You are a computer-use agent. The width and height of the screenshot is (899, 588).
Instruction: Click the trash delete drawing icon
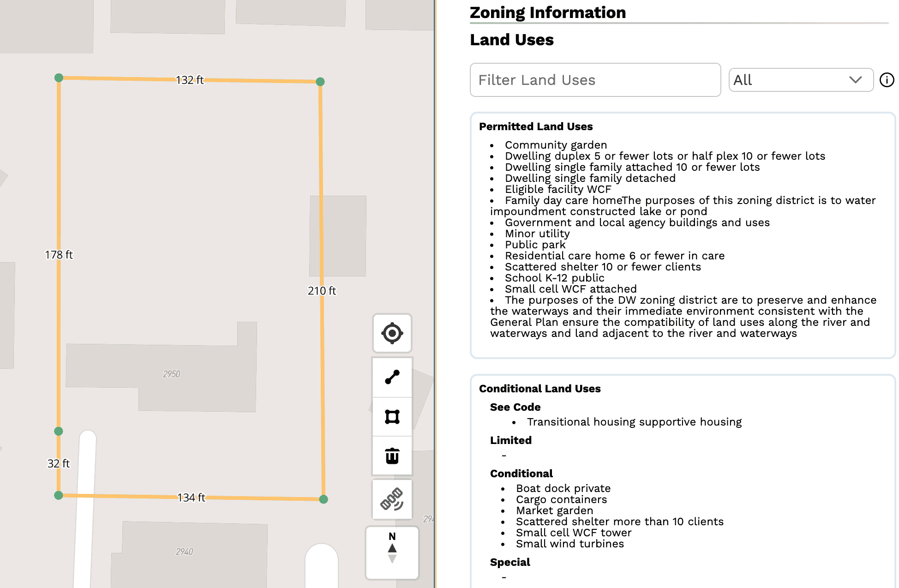(x=392, y=456)
